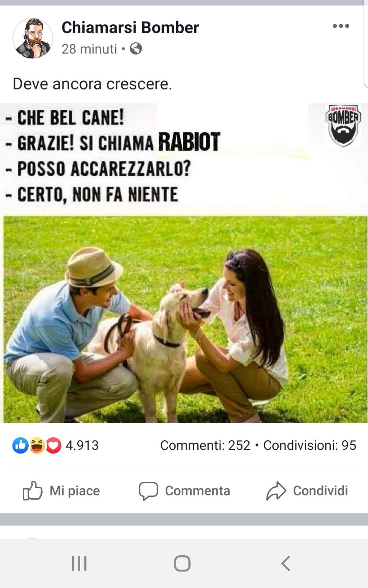Image resolution: width=368 pixels, height=588 pixels.
Task: Tap the blue thumbs-up reaction icon
Action: pos(21,445)
